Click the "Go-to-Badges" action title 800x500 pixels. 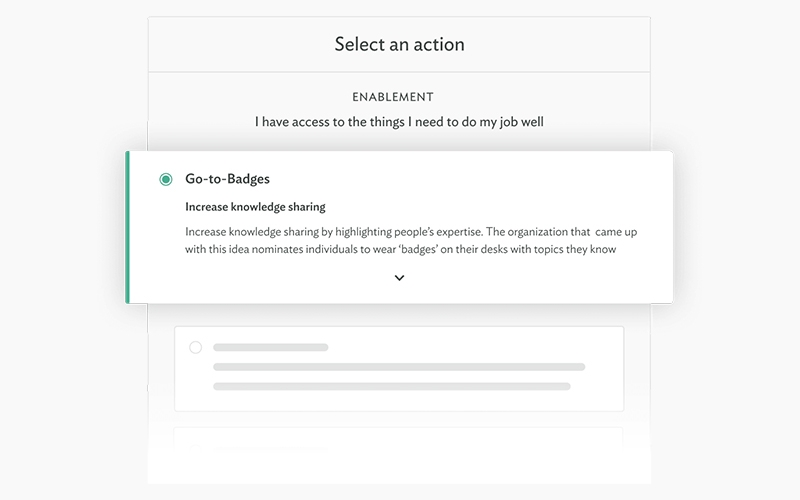(227, 179)
